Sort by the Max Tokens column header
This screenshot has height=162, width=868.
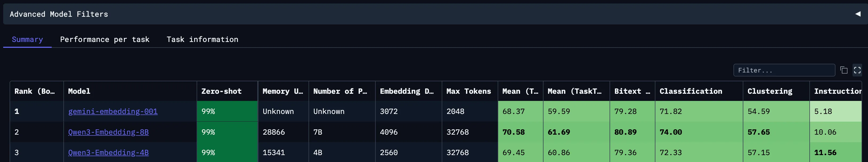pyautogui.click(x=468, y=91)
